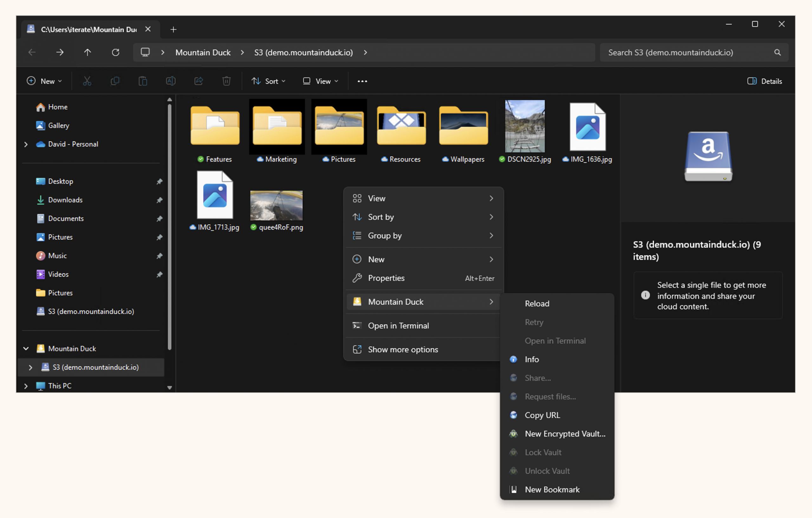Open View submenu in context menu
The height and width of the screenshot is (518, 812).
click(x=423, y=198)
